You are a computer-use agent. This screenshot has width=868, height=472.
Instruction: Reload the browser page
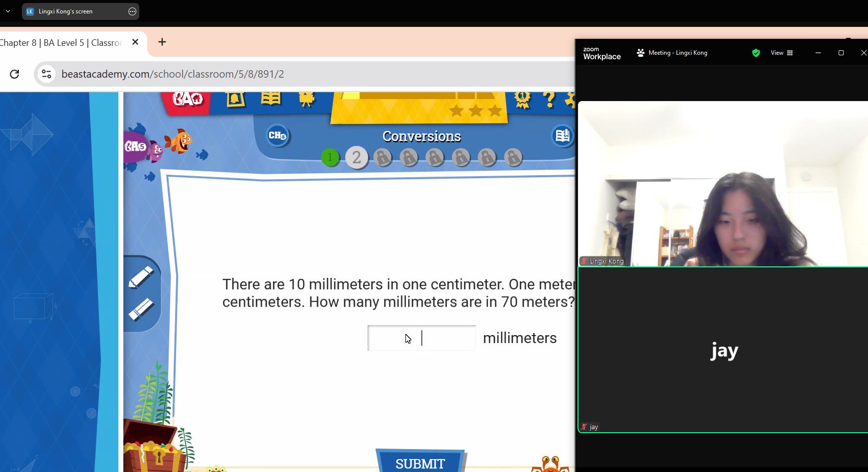pyautogui.click(x=14, y=74)
